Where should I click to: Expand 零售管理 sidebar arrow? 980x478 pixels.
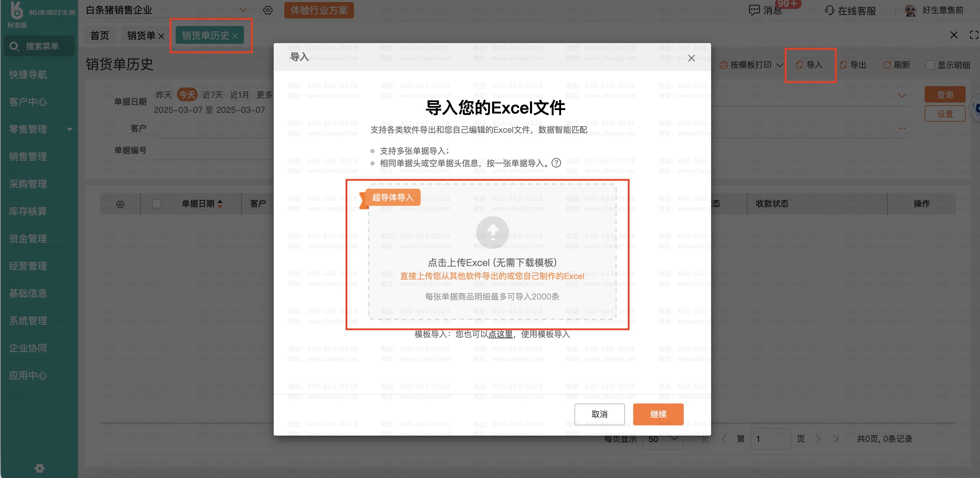[x=70, y=130]
